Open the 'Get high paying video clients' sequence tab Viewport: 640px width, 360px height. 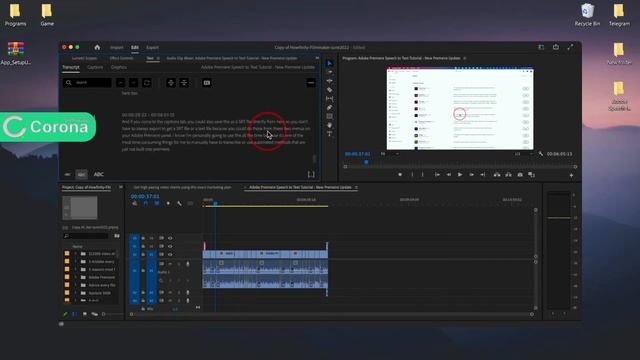(x=182, y=187)
